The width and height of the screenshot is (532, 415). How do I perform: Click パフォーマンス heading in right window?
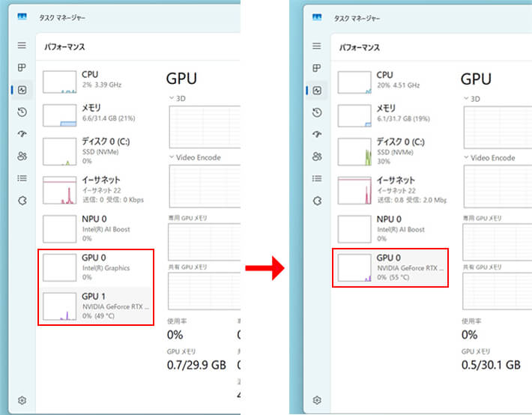360,47
